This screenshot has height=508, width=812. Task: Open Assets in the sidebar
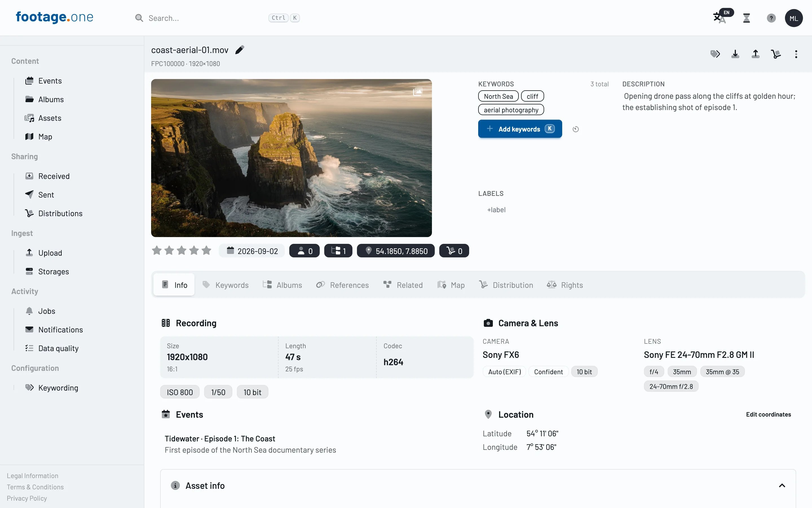[x=43, y=118]
